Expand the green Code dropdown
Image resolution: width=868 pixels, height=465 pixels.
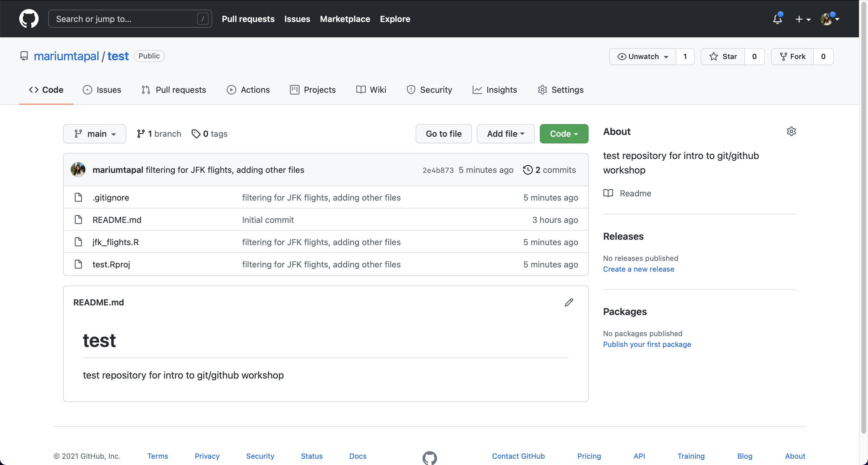(564, 134)
